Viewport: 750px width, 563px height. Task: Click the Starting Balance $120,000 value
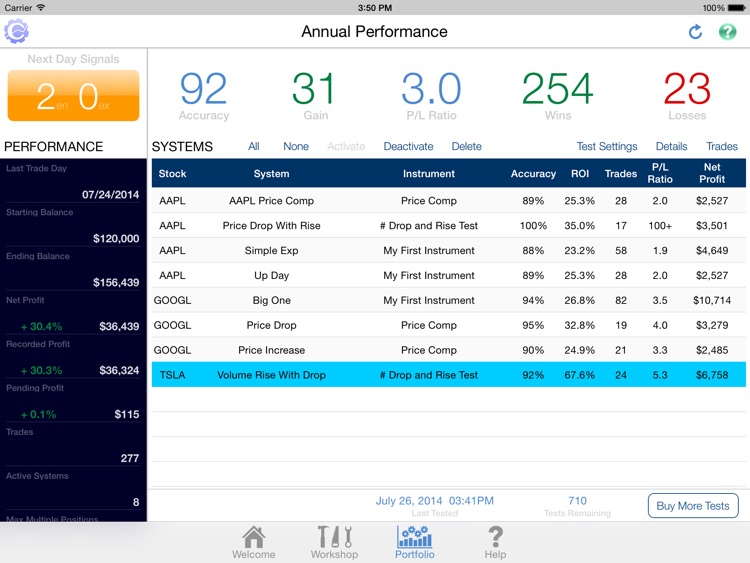point(116,239)
